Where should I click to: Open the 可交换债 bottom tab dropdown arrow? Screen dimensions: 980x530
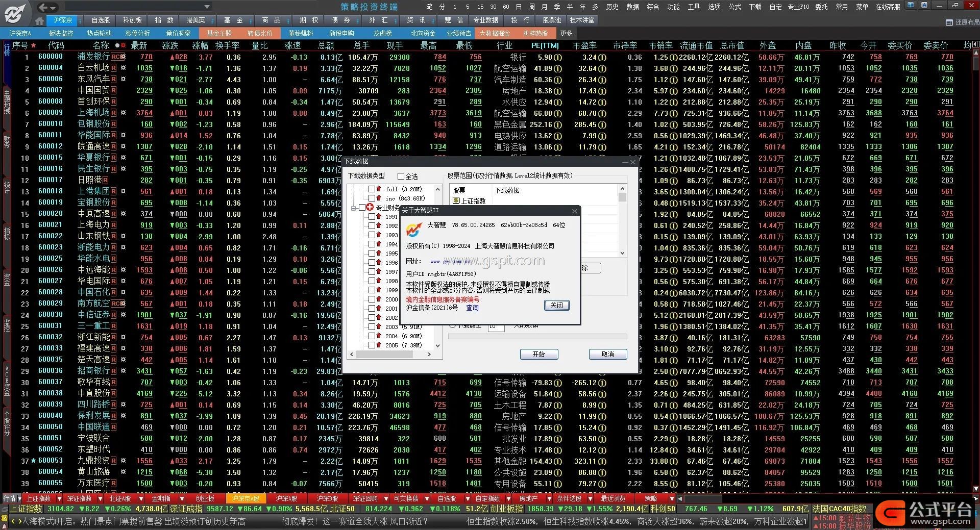[x=427, y=498]
